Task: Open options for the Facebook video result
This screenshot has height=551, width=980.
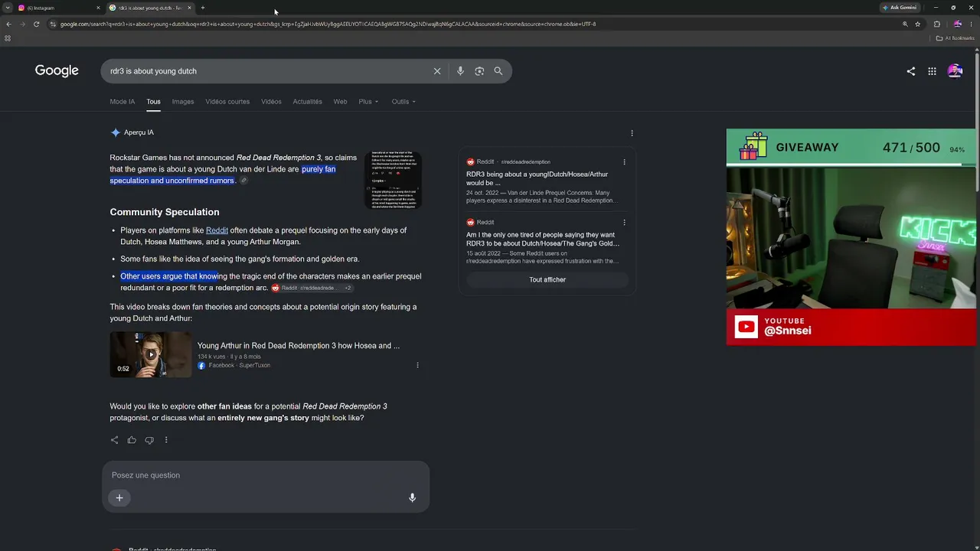Action: click(x=417, y=365)
